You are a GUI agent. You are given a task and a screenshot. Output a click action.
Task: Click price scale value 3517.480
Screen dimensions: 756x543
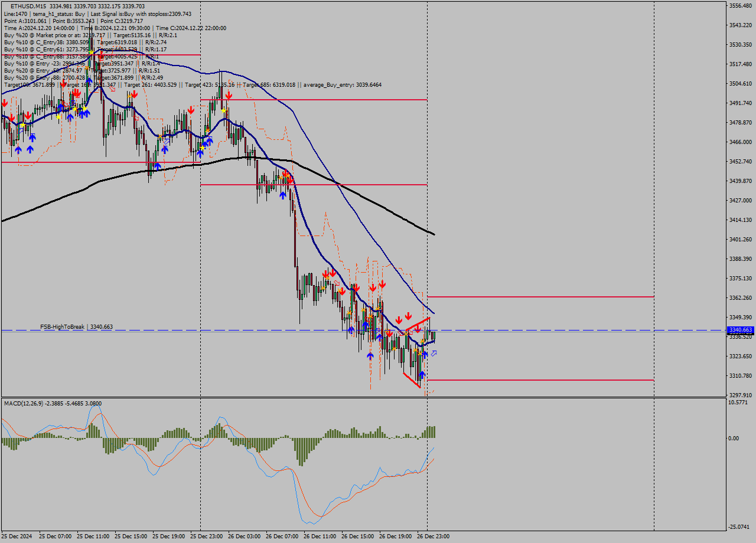pyautogui.click(x=740, y=64)
